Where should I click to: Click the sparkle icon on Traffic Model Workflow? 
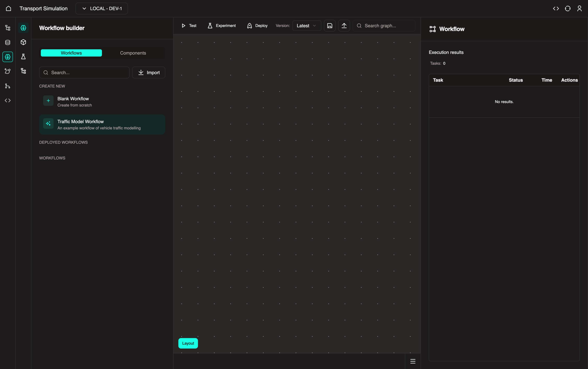point(48,124)
